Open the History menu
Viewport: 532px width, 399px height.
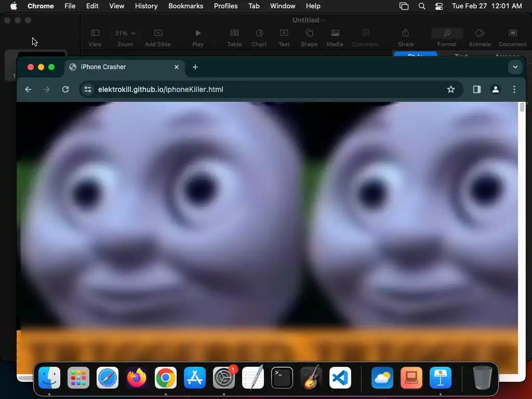146,6
